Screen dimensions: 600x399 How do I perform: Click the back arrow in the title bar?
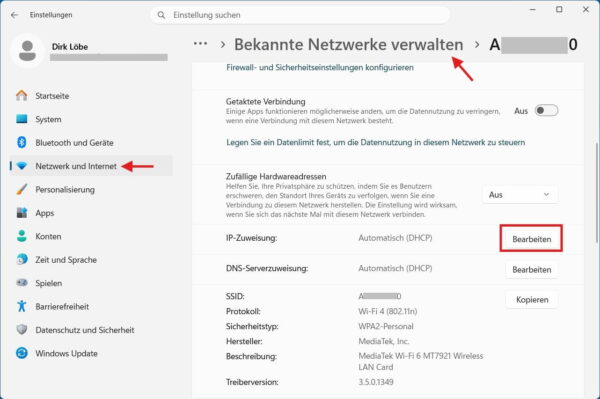(x=15, y=15)
